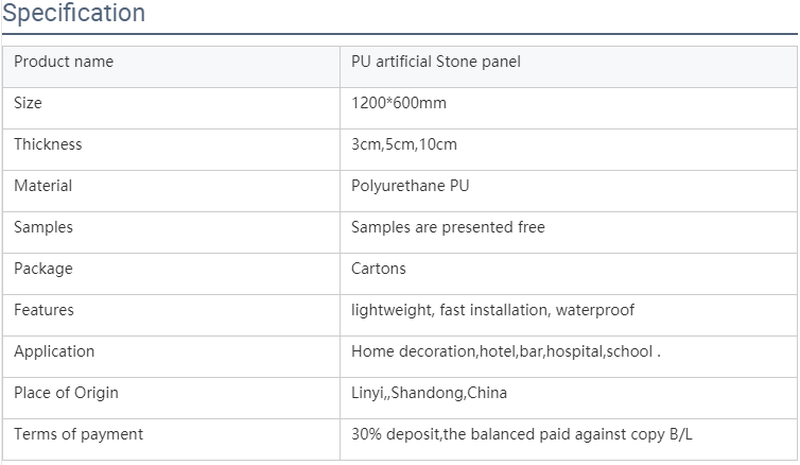Select the Product name label cell

click(64, 62)
